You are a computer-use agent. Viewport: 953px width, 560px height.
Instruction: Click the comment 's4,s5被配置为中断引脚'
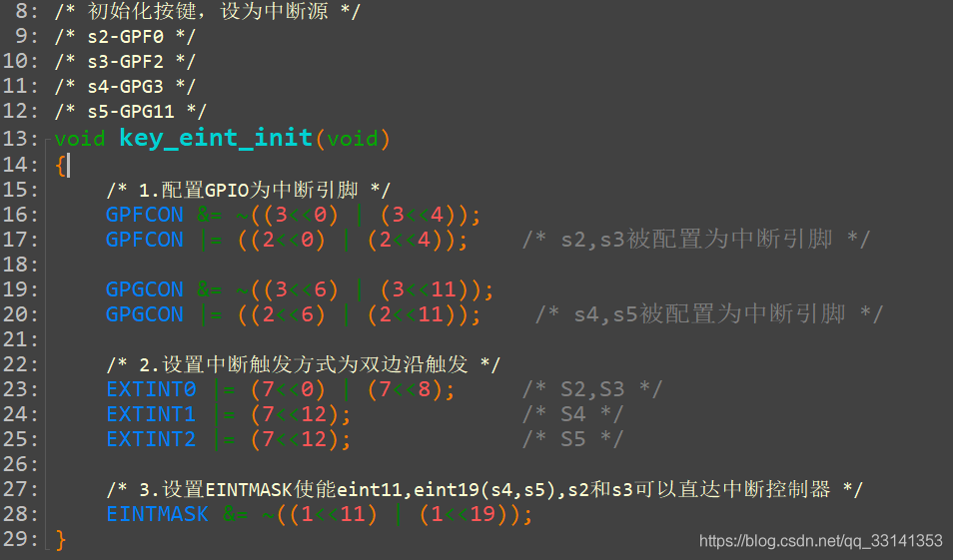tap(709, 314)
